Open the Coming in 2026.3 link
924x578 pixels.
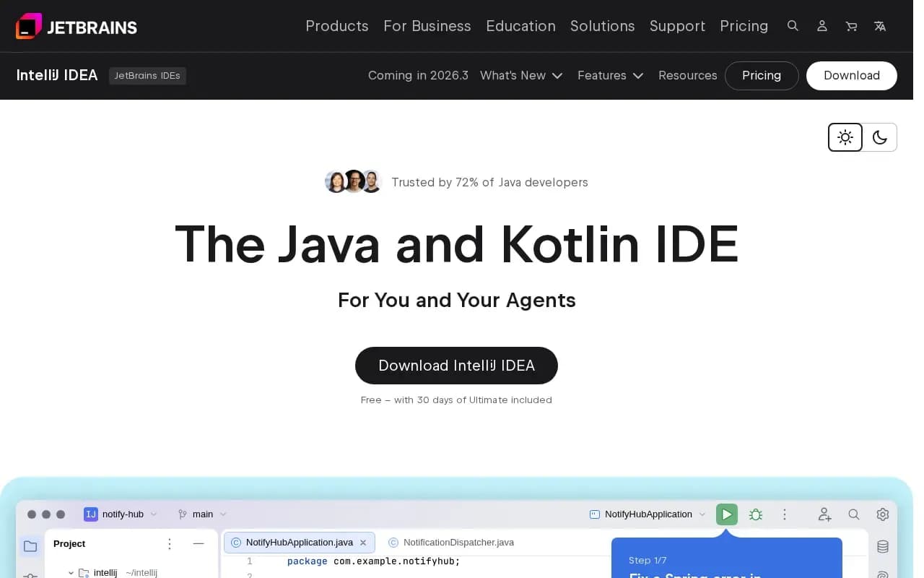coord(418,75)
